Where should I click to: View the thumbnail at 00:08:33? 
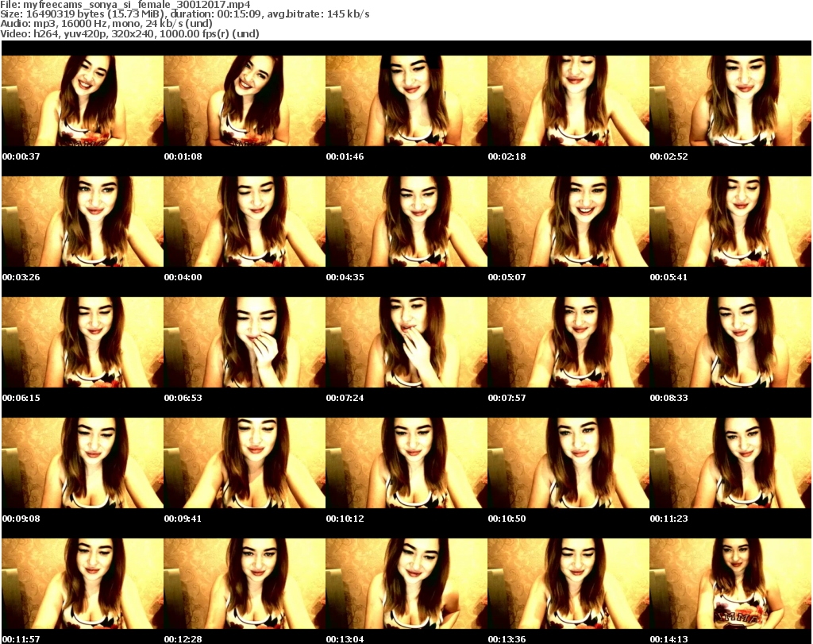click(730, 342)
